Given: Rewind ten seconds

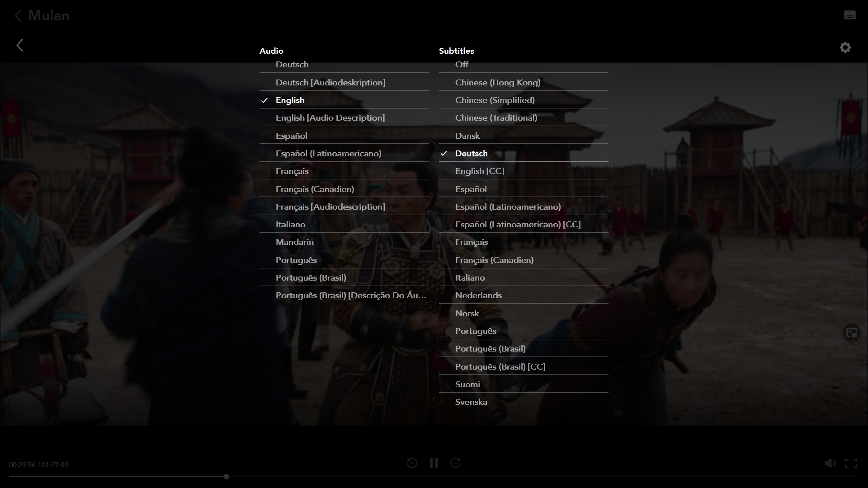Looking at the screenshot, I should click(411, 463).
